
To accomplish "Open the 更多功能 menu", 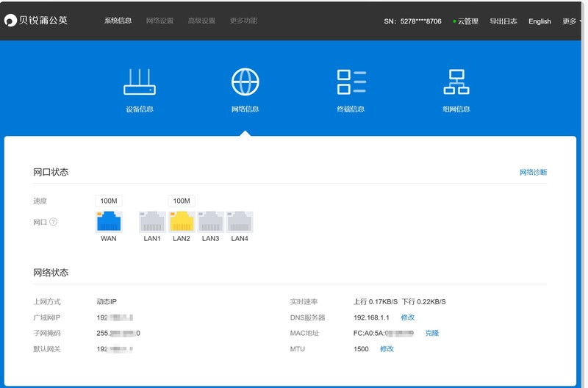I will (x=244, y=21).
